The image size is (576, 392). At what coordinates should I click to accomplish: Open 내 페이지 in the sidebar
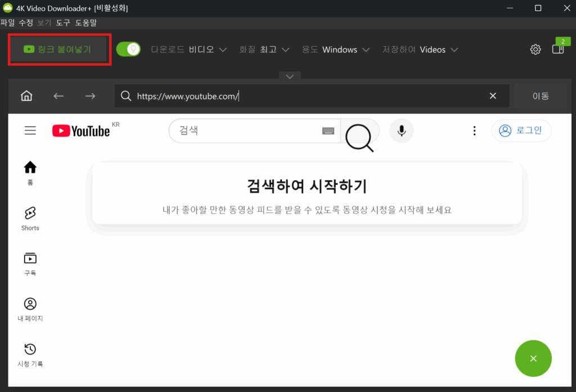coord(30,309)
